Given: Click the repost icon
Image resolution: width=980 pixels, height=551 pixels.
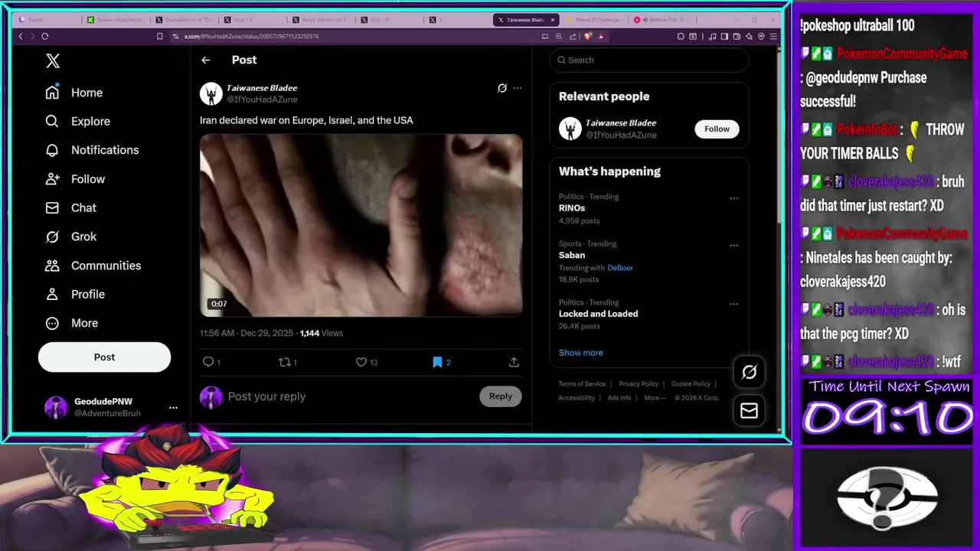Looking at the screenshot, I should tap(284, 362).
